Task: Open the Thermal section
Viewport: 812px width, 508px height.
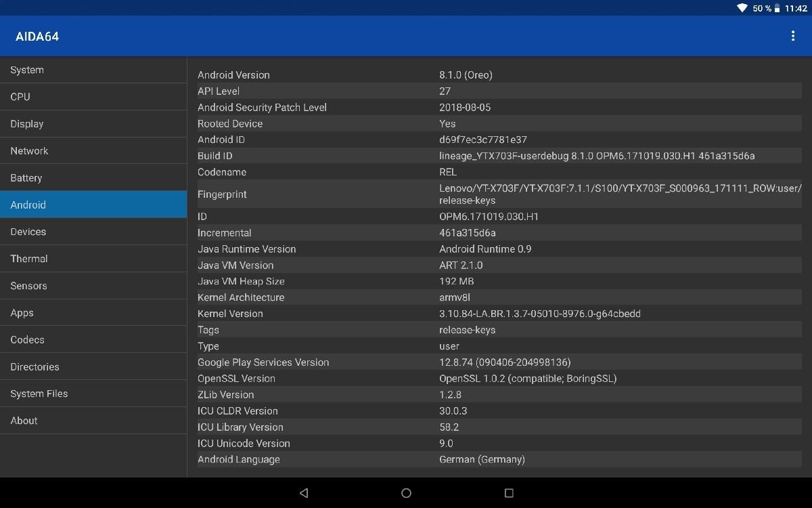Action: pyautogui.click(x=93, y=259)
